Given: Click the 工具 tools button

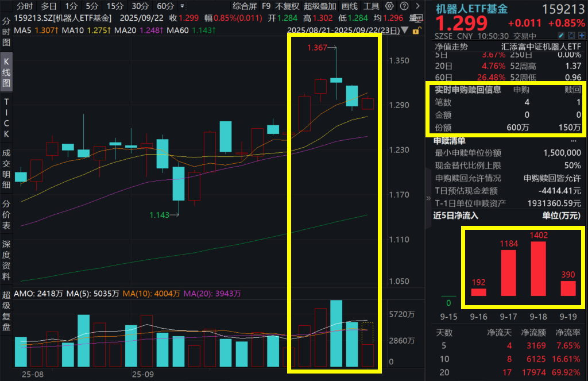Looking at the screenshot, I should click(372, 6).
